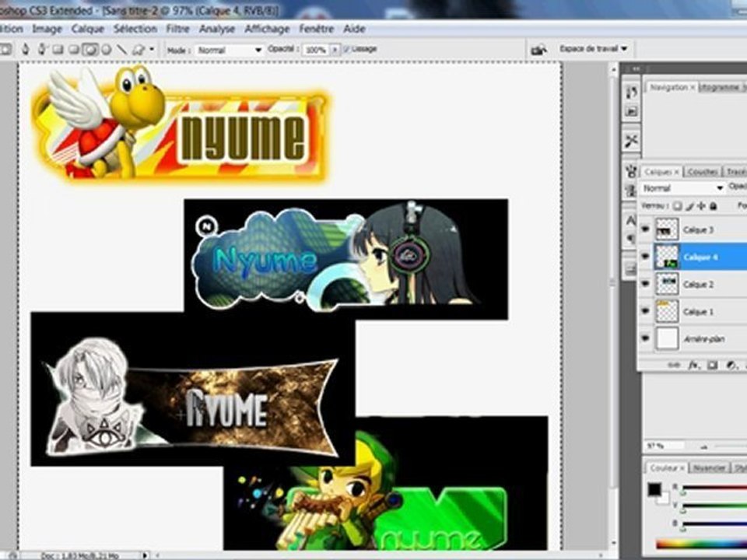The width and height of the screenshot is (747, 560).
Task: Toggle the Lissage checkbox
Action: [x=346, y=48]
